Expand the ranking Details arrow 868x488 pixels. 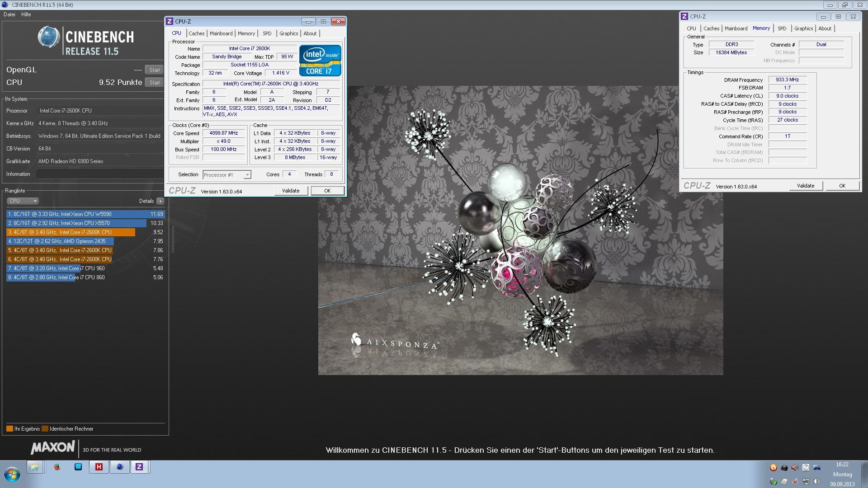point(160,201)
